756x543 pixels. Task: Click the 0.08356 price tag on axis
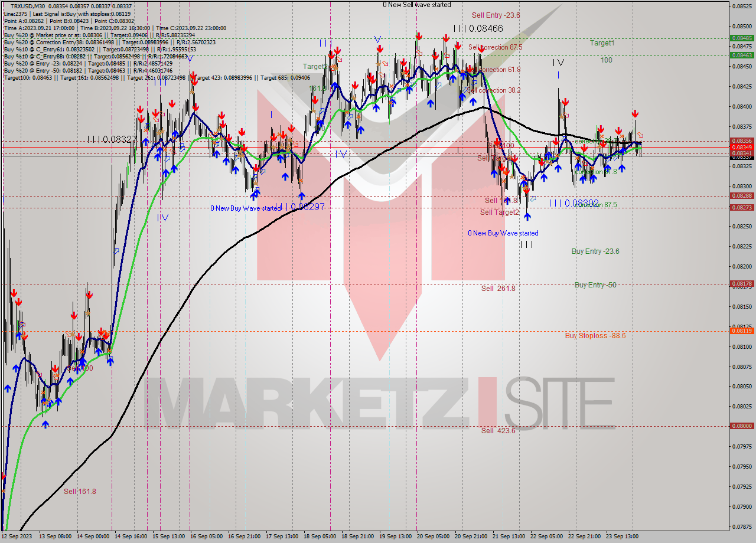pyautogui.click(x=742, y=141)
